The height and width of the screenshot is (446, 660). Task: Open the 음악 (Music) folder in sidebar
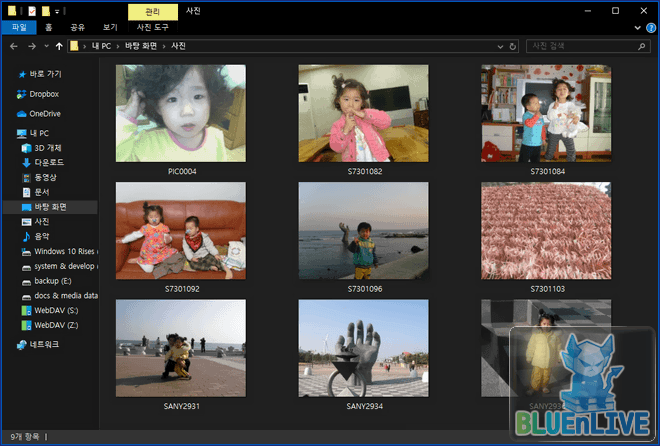pyautogui.click(x=42, y=236)
